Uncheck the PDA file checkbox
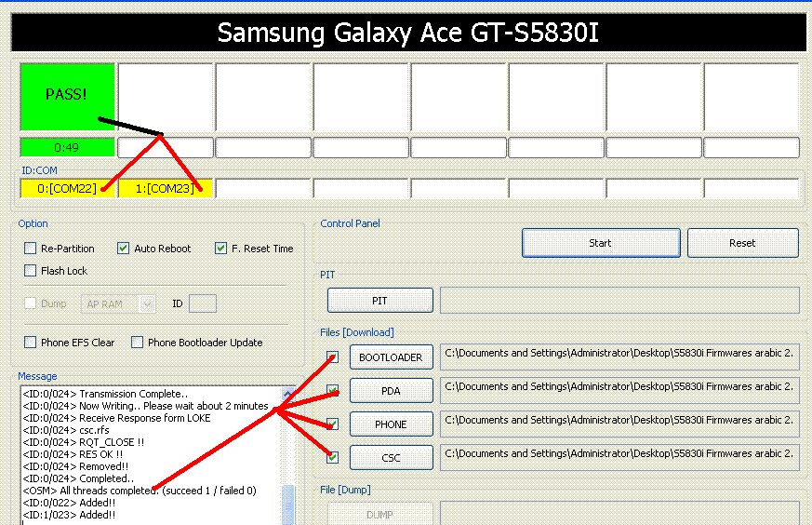The width and height of the screenshot is (812, 525). point(332,391)
